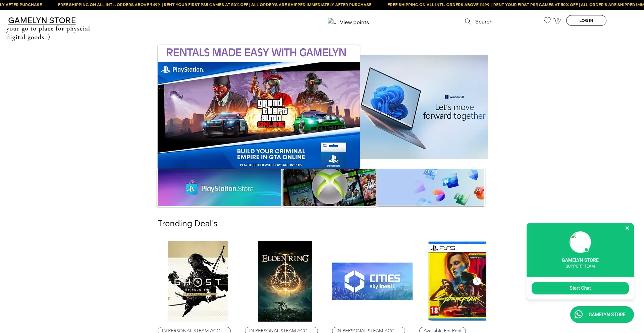
Task: Click the Search field
Action: [x=484, y=21]
